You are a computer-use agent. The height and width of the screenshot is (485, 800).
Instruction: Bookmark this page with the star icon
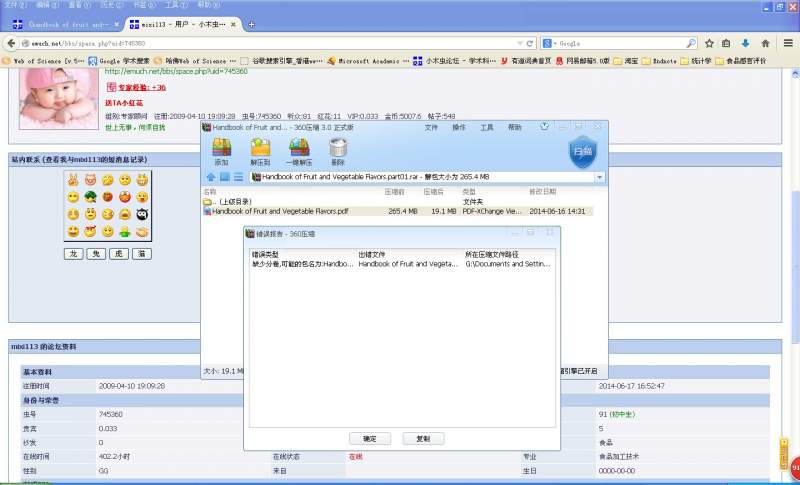(709, 43)
